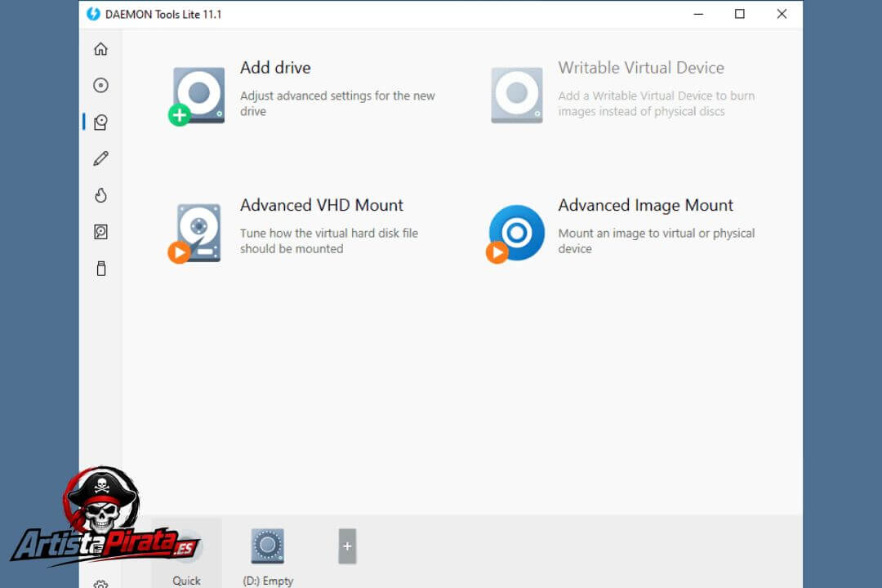This screenshot has height=588, width=882.
Task: Open the virtual HDD sidebar icon
Action: 100,232
